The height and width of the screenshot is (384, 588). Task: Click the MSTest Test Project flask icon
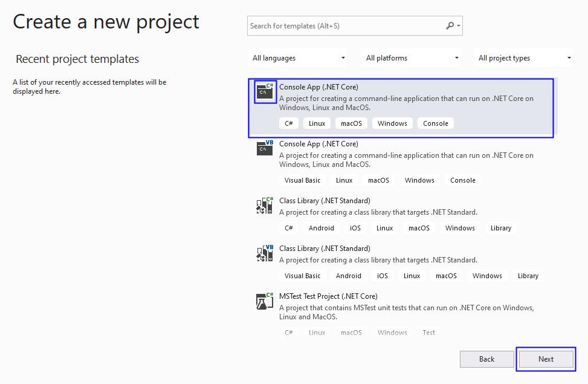(x=265, y=301)
